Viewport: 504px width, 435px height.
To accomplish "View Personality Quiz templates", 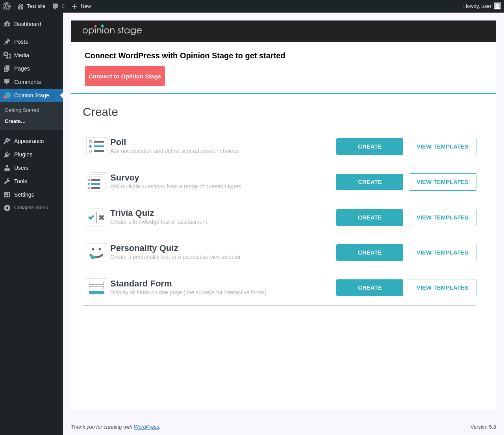I will click(x=443, y=253).
